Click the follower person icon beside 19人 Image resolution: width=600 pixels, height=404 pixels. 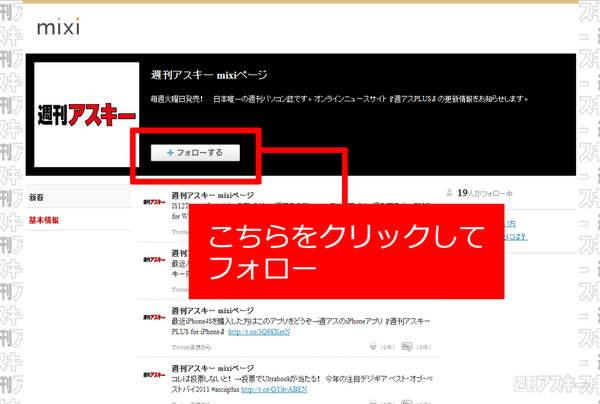click(x=449, y=193)
